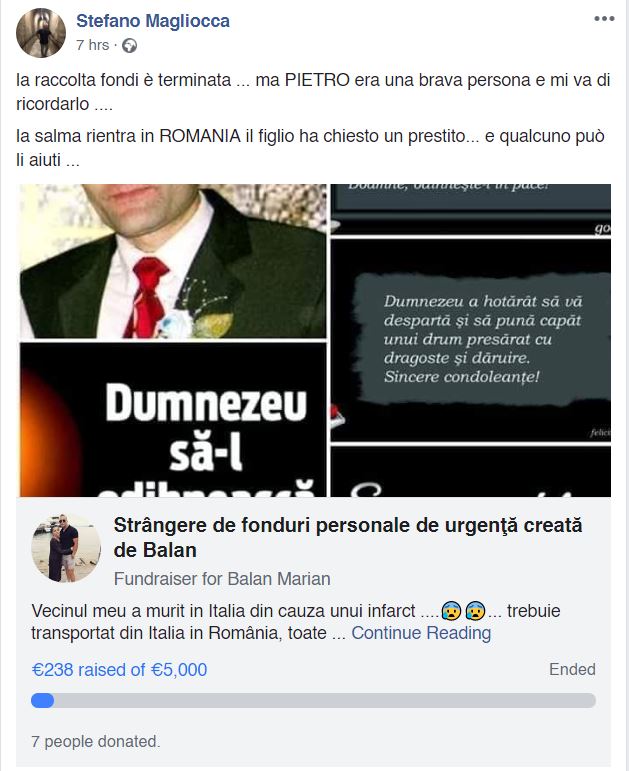
Task: Click '€238 raised of €5,000' amount
Action: click(120, 670)
